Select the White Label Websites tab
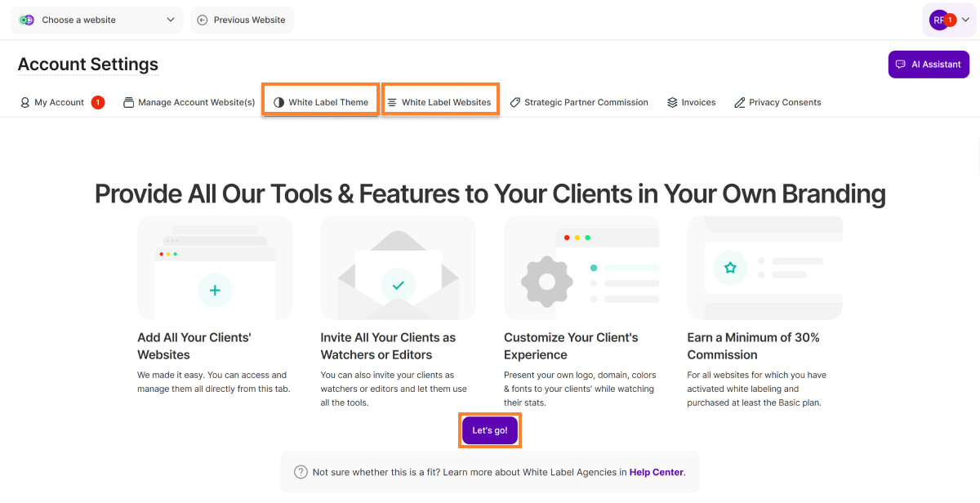 pyautogui.click(x=439, y=102)
